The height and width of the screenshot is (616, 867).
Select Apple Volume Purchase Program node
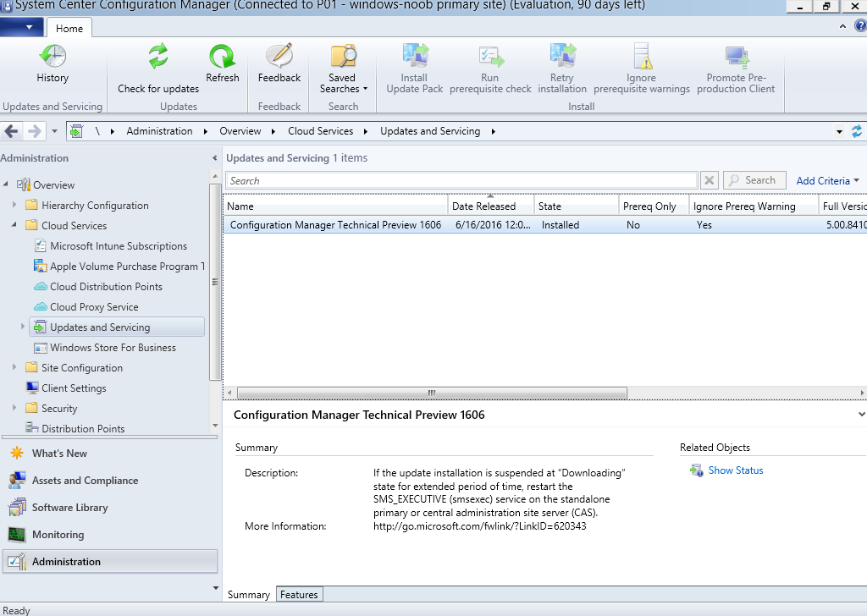click(119, 267)
